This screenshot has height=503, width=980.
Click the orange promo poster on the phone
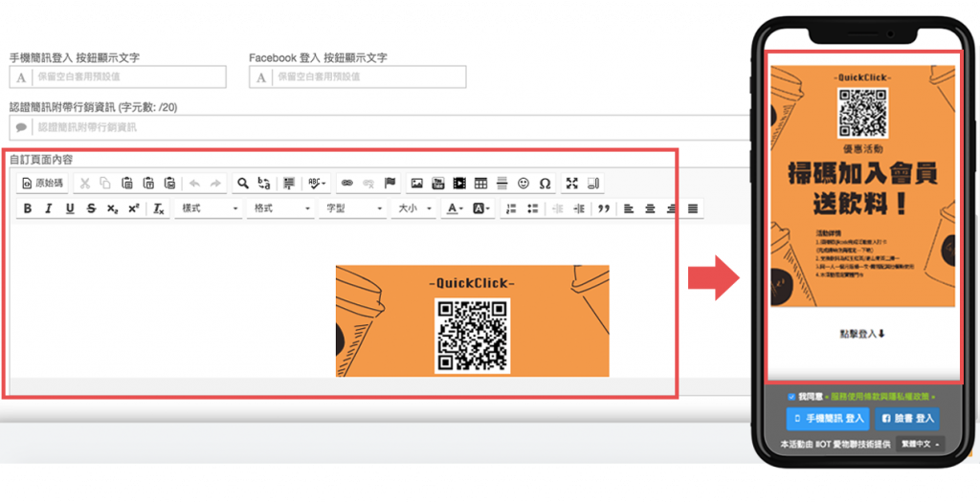pos(862,186)
